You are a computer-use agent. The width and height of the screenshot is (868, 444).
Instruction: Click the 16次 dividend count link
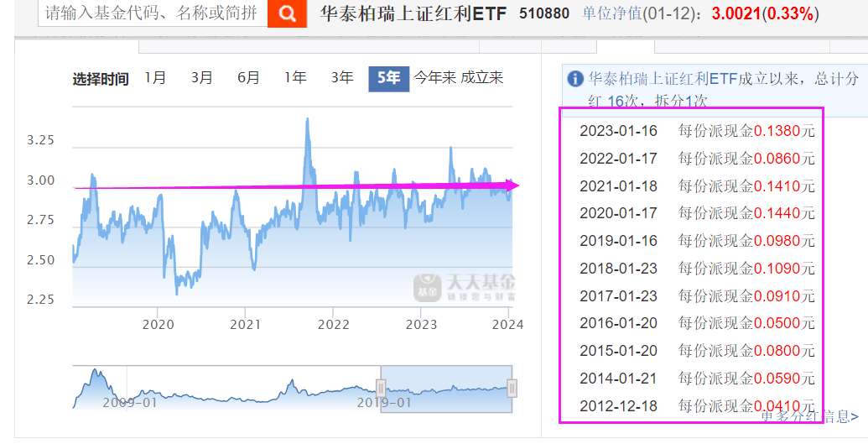[x=623, y=102]
